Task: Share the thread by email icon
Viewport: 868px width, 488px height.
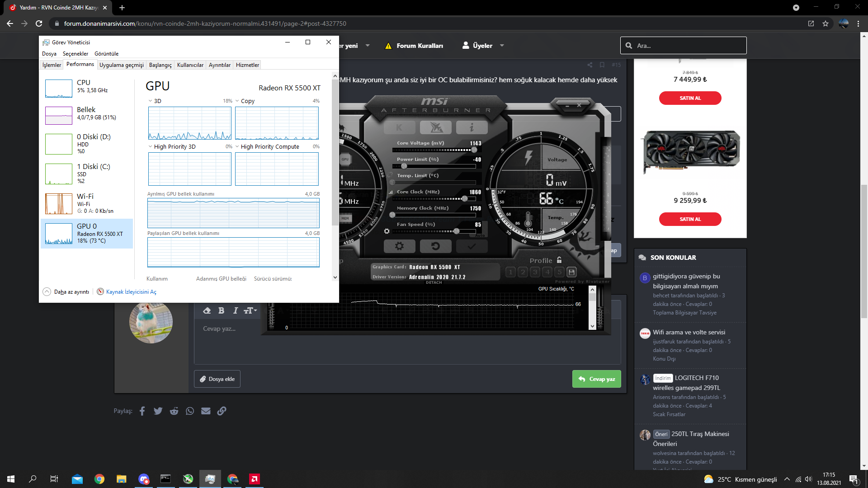Action: tap(206, 411)
